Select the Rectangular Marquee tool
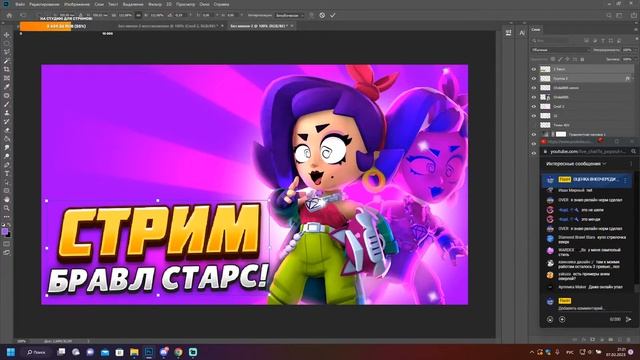Screen dimensions: 640x360 click(x=7, y=44)
